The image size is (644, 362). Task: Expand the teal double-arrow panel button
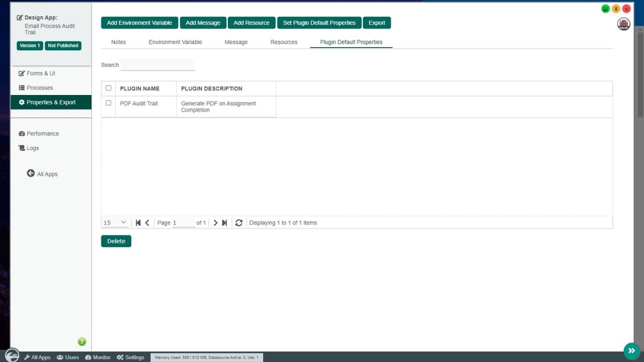631,350
